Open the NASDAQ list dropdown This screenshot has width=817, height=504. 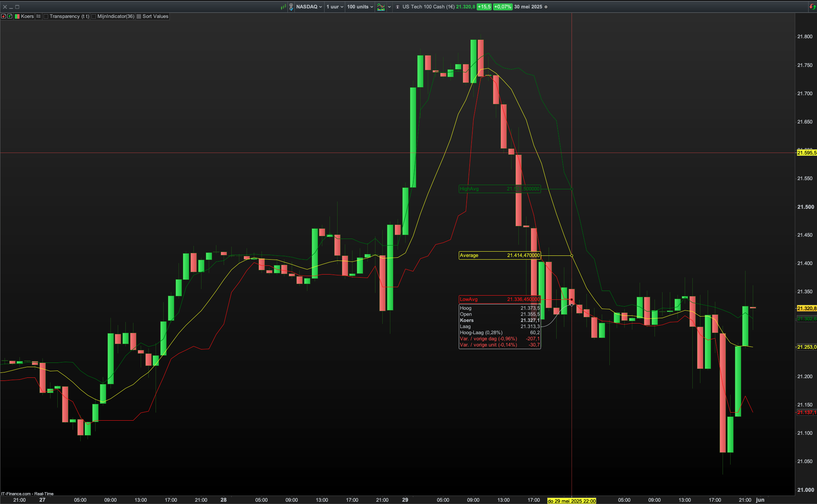309,7
